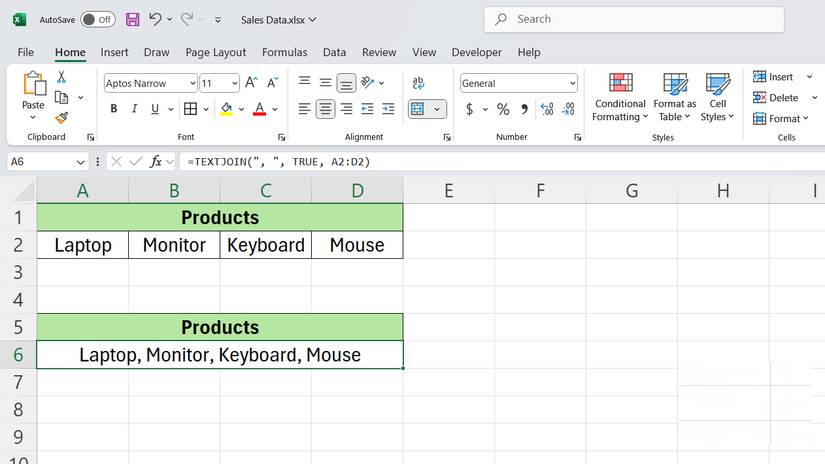825x464 pixels.
Task: Toggle Italic formatting
Action: pyautogui.click(x=134, y=109)
